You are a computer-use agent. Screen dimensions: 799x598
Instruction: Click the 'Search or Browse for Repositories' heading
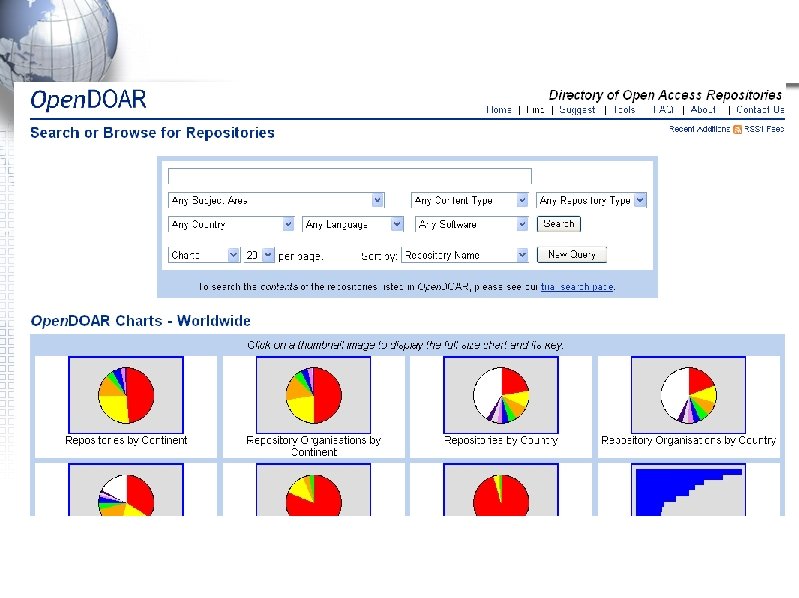(x=152, y=133)
